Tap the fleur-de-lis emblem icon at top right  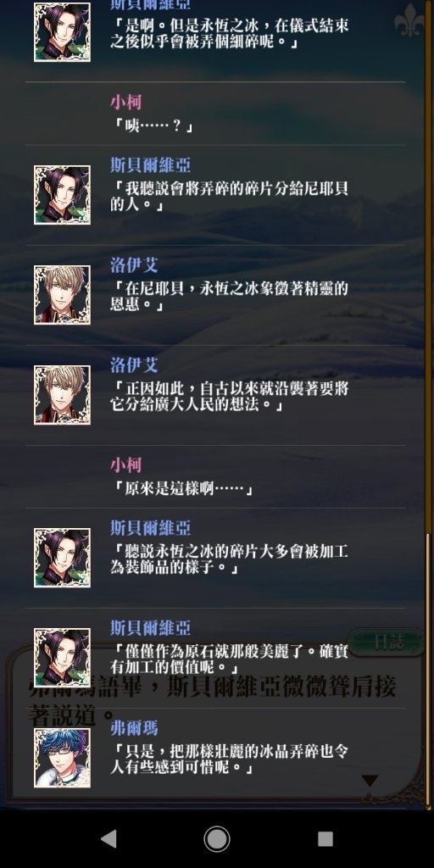coord(409,20)
